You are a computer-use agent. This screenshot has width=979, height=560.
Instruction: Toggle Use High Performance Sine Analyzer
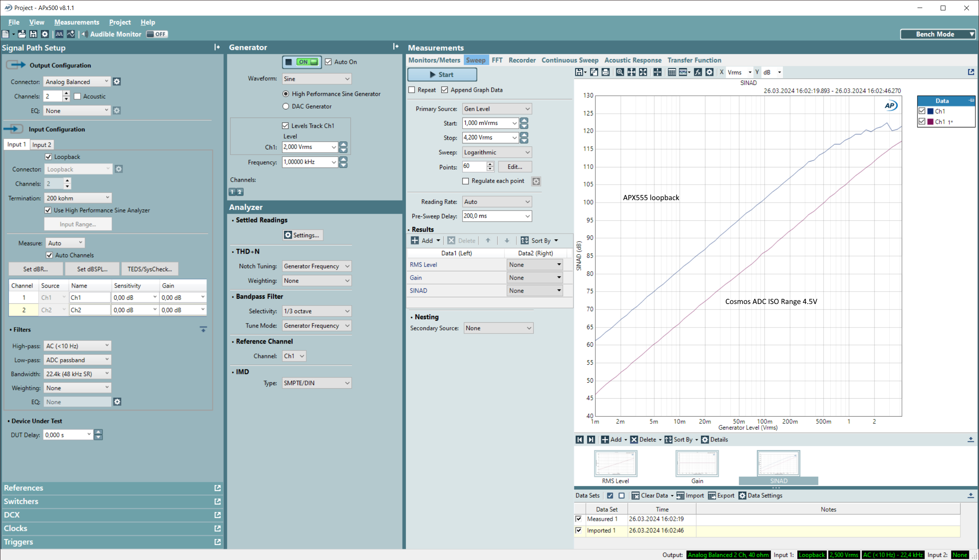(48, 210)
